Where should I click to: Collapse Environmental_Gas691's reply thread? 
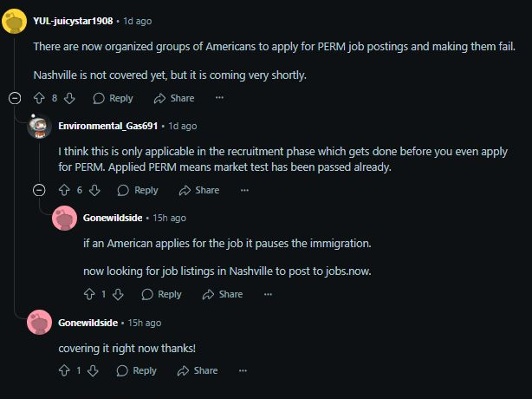pyautogui.click(x=39, y=190)
